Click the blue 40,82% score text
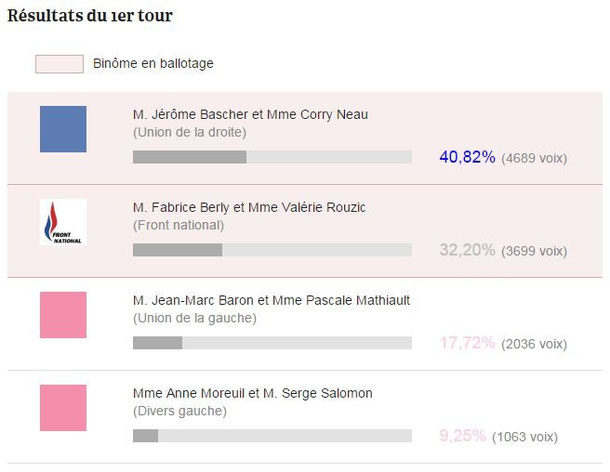 coord(467,157)
